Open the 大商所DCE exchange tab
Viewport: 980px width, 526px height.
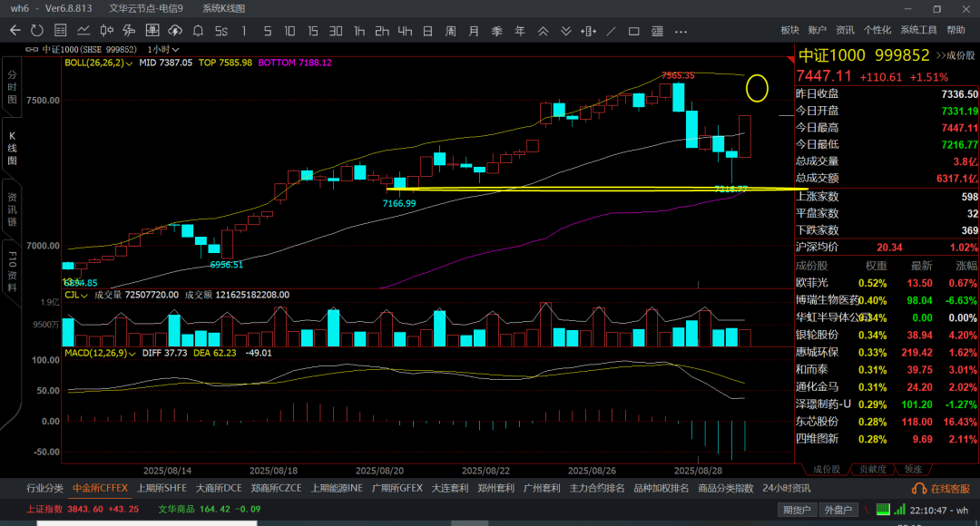219,489
